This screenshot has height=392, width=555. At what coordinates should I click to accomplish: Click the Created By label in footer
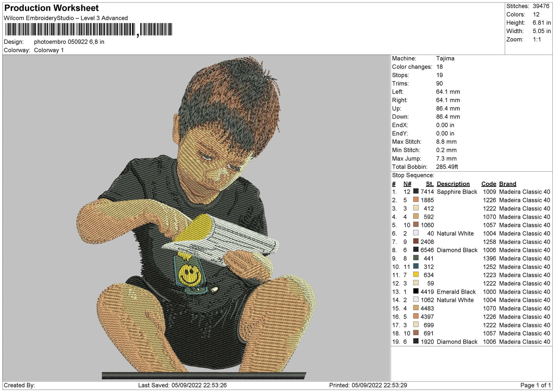click(19, 385)
